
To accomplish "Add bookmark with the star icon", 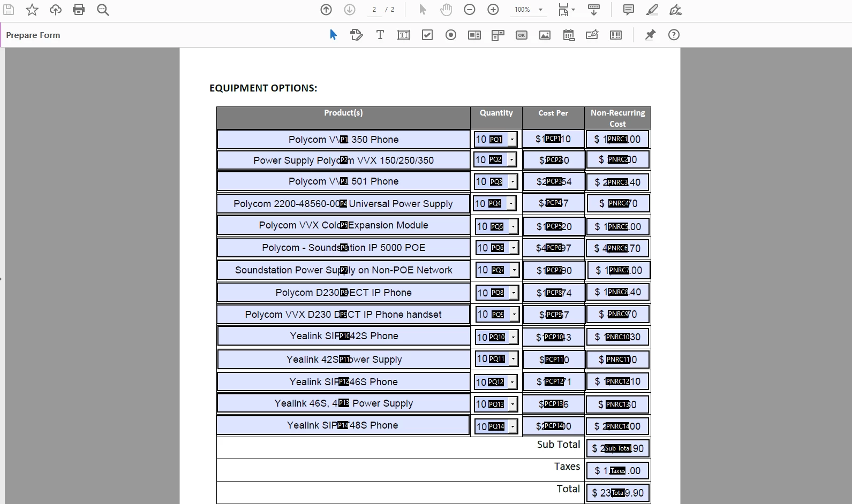I will tap(32, 10).
